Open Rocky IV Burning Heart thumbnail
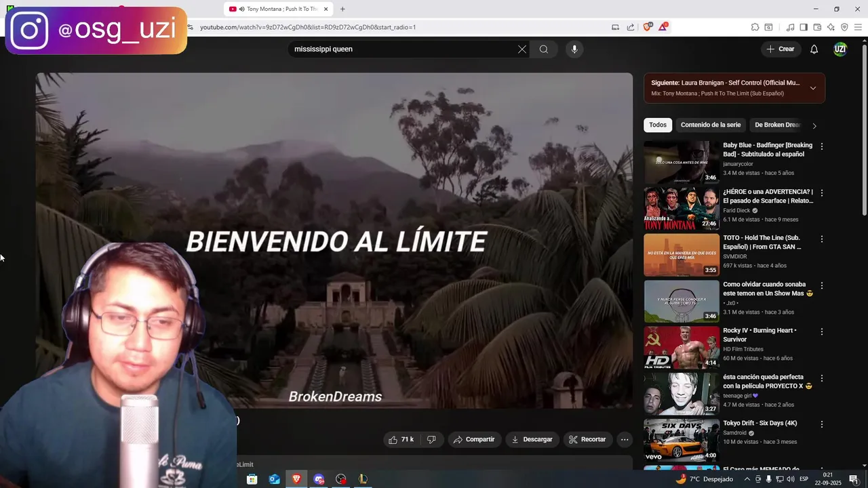The image size is (868, 488). tap(682, 348)
